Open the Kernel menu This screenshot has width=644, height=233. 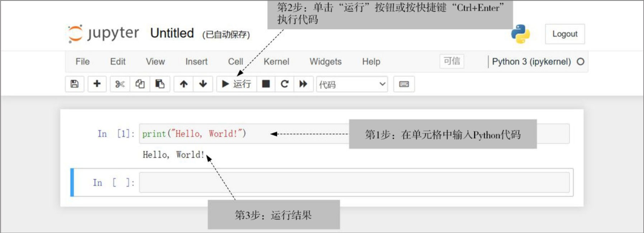(276, 62)
